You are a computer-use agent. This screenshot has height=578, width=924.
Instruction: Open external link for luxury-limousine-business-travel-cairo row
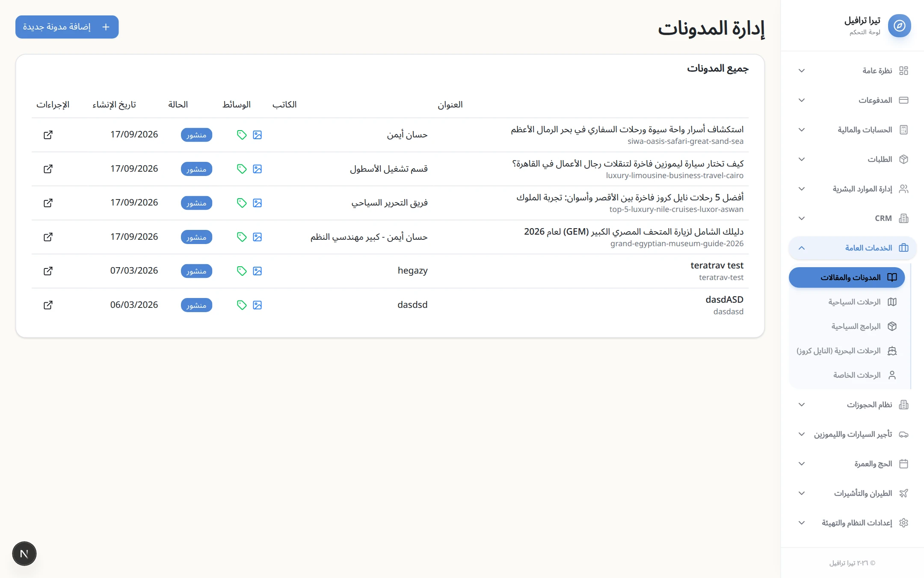point(48,169)
